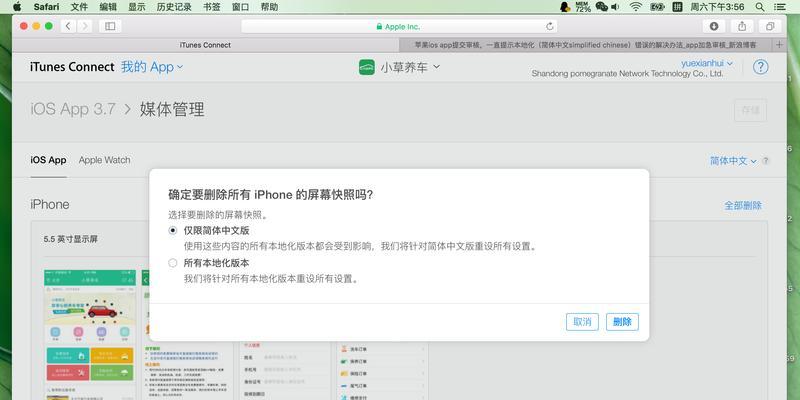Click the Shandong pomegranate Network Technology text
The width and height of the screenshot is (800, 400).
coord(628,73)
